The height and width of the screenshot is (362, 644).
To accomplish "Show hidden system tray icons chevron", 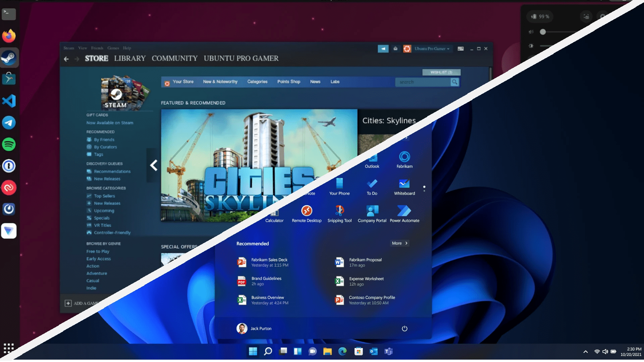I will click(585, 352).
